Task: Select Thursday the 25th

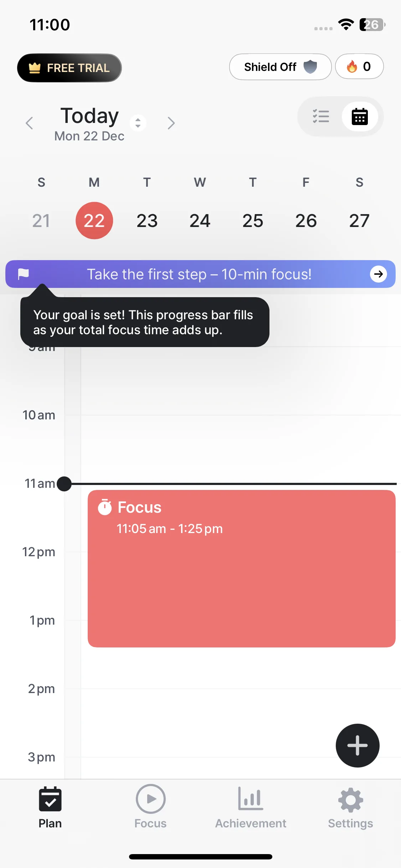Action: tap(253, 221)
